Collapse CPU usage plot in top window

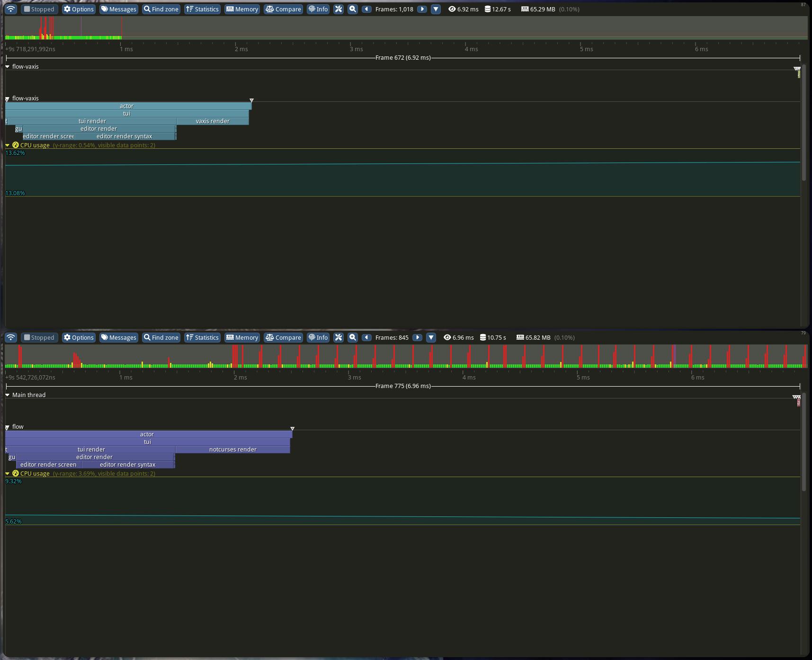coord(8,145)
